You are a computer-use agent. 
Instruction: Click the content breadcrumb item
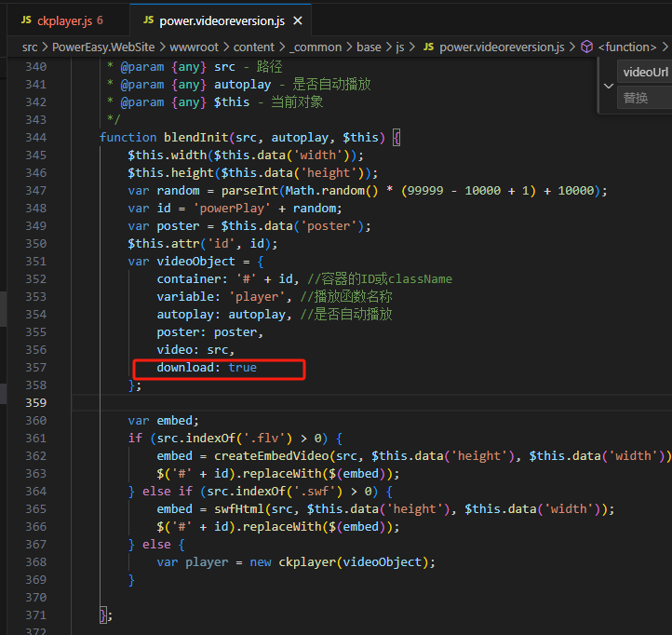[254, 46]
